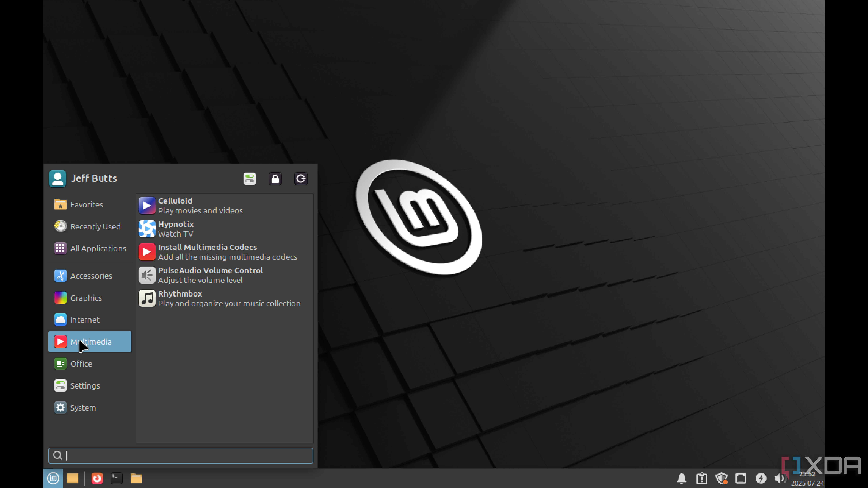The image size is (868, 488).
Task: Click the Linux Mint menu button
Action: pos(53,478)
